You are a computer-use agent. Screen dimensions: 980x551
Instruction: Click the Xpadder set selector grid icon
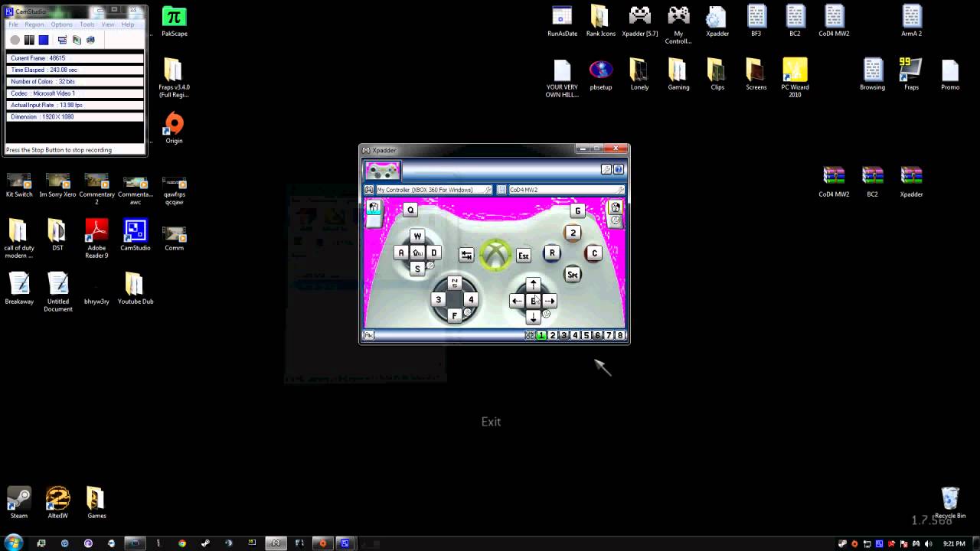tap(530, 335)
